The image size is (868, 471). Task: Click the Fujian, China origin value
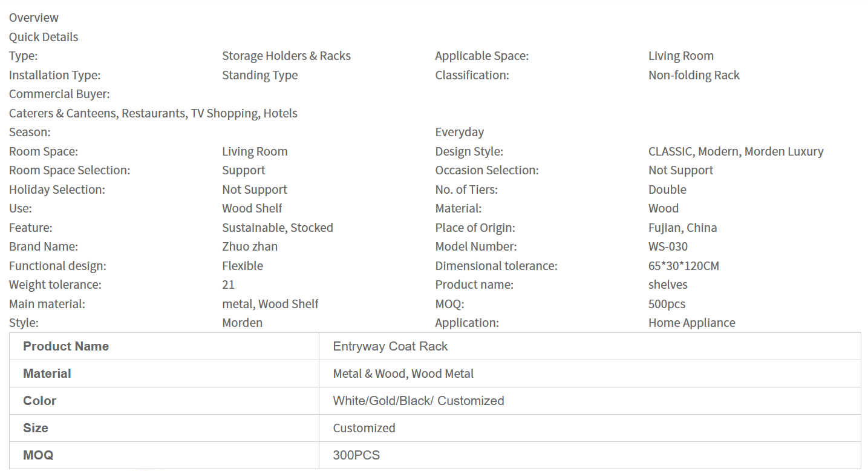point(682,228)
